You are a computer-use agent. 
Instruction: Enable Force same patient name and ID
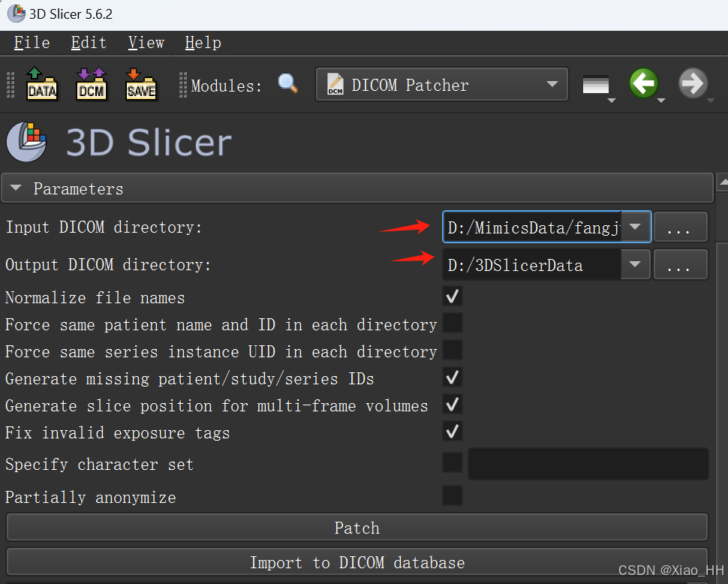click(453, 323)
